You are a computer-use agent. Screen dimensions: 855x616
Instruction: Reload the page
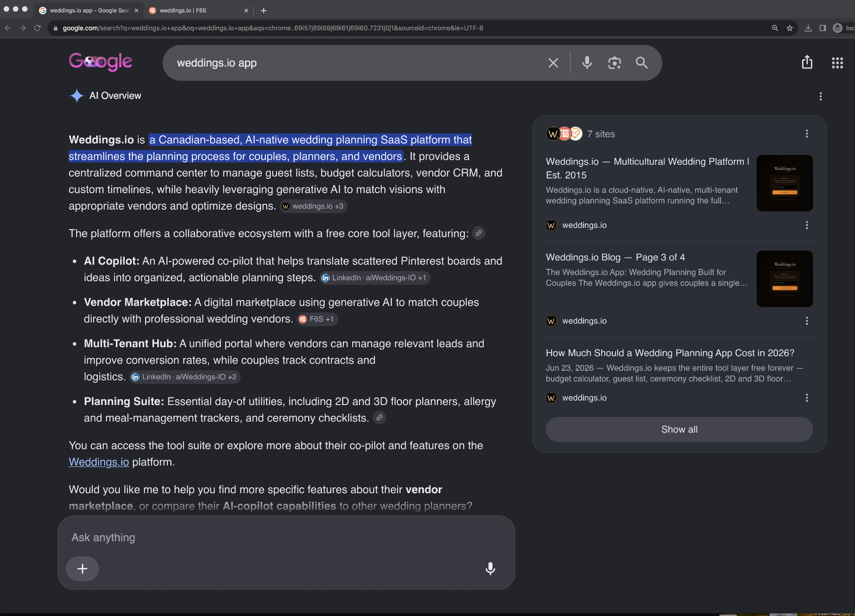coord(38,28)
